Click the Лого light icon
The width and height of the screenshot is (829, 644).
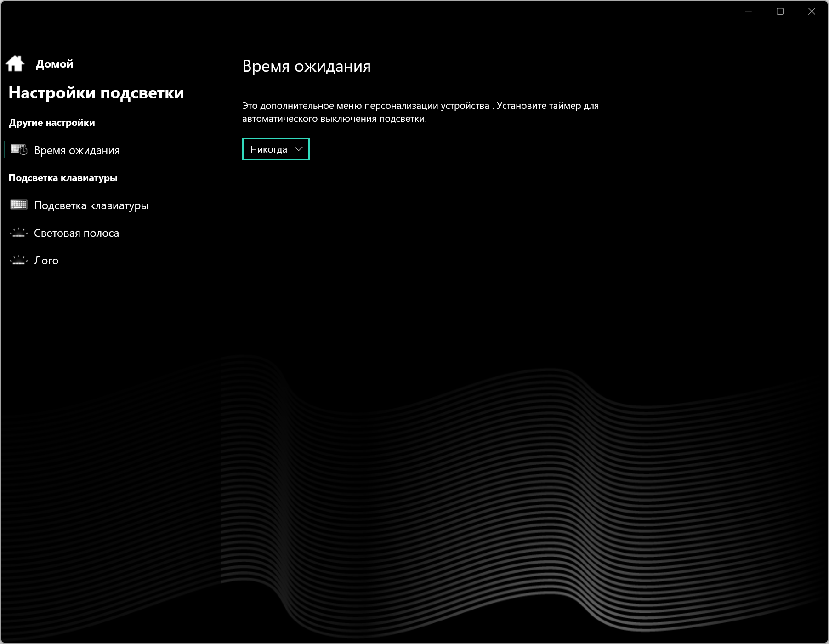click(x=19, y=260)
